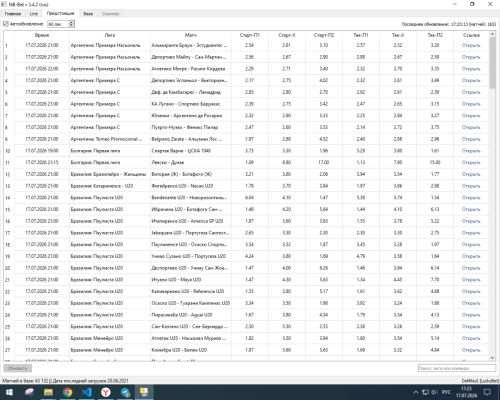Select the league cell in row 9
This screenshot has height=400, width=500.
110,139
